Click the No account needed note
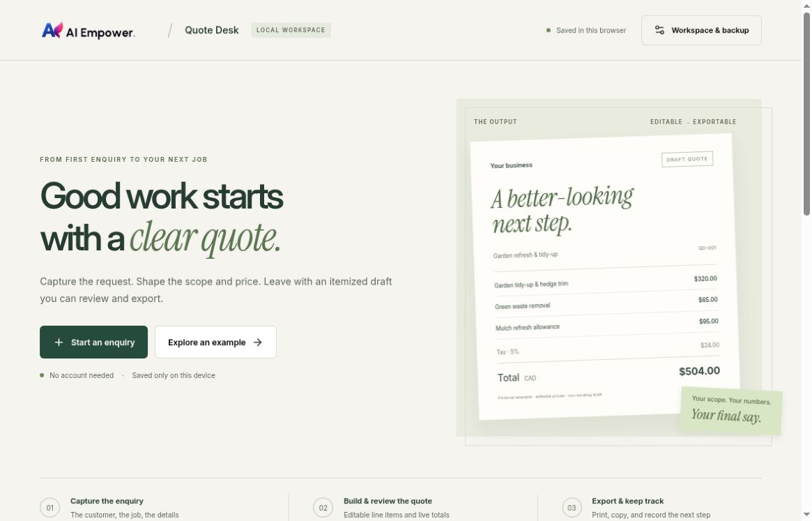Image resolution: width=812 pixels, height=521 pixels. click(77, 375)
